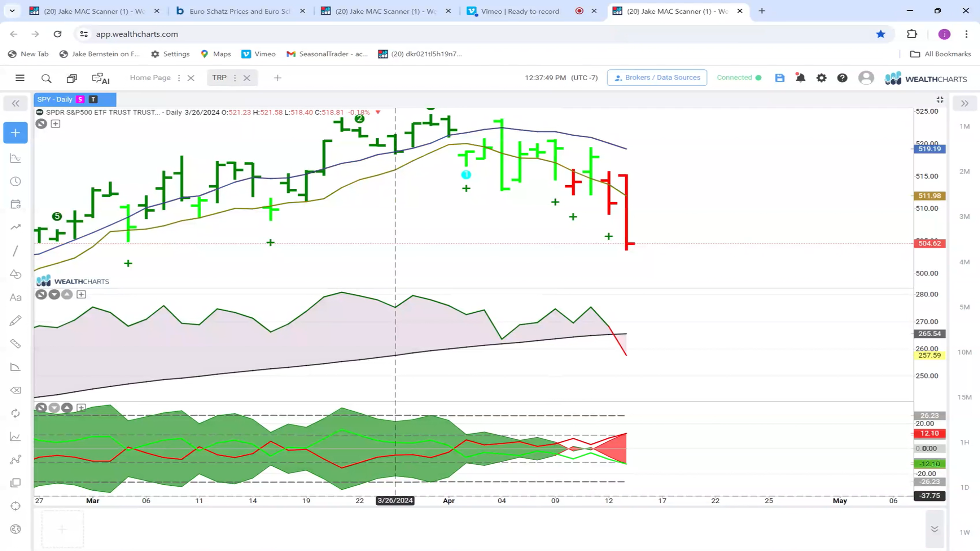Switch to Euro Schatz Prices browser tab
The width and height of the screenshot is (980, 551).
pos(240,11)
